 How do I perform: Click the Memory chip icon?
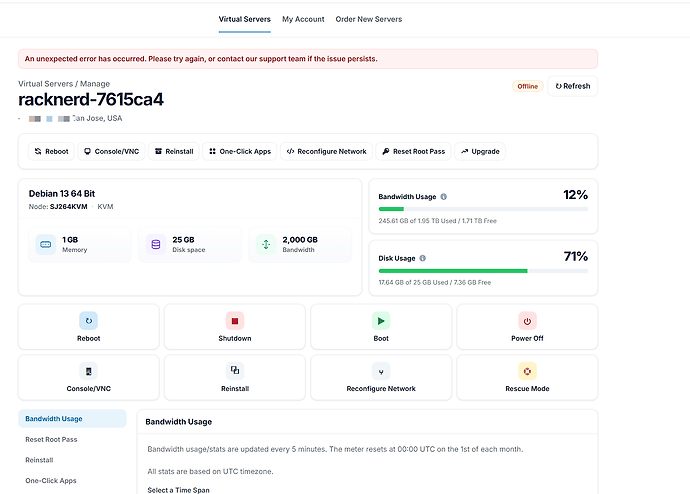coord(46,244)
